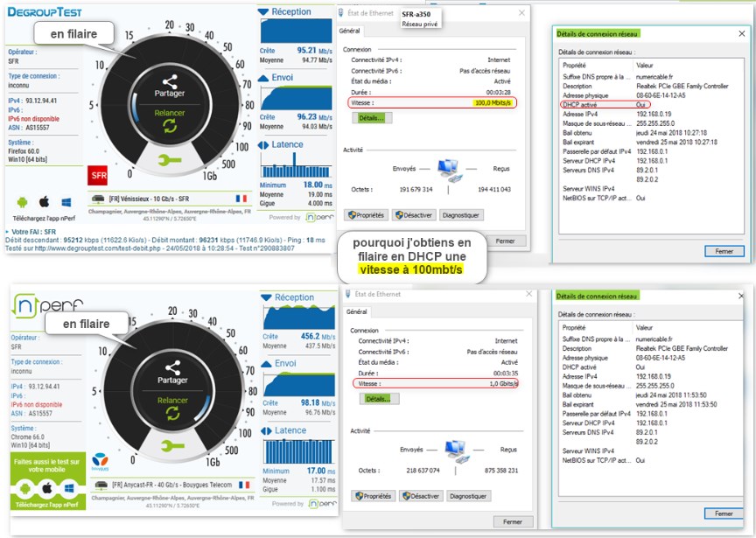Click Fermer in the 100,0 Mbits/s Ethernet status window

tap(505, 241)
